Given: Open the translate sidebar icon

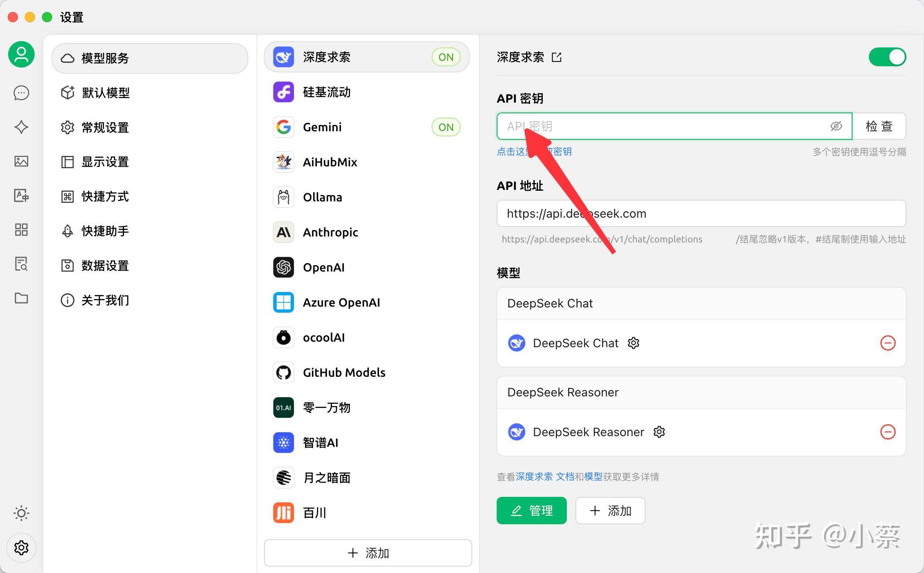Looking at the screenshot, I should pyautogui.click(x=21, y=195).
